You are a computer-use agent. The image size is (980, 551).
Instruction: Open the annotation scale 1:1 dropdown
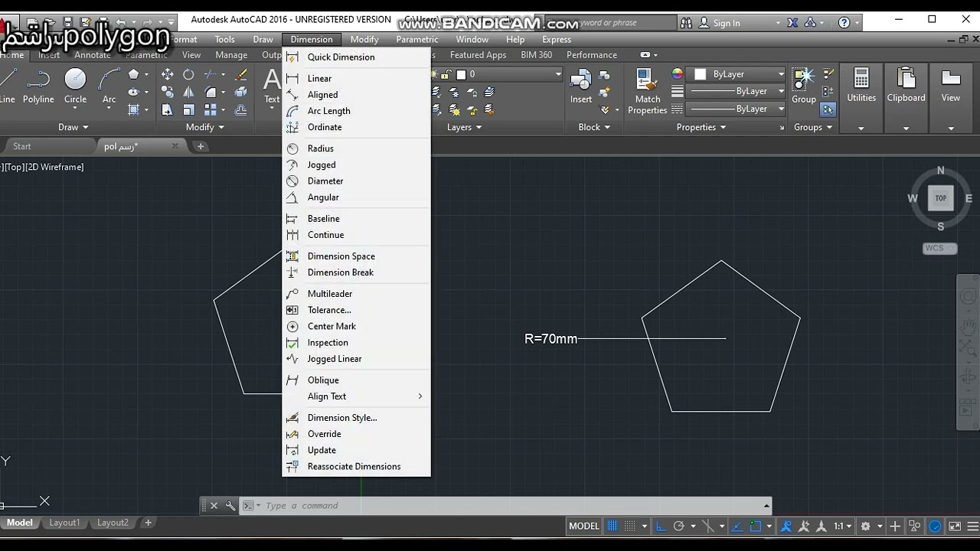click(843, 527)
